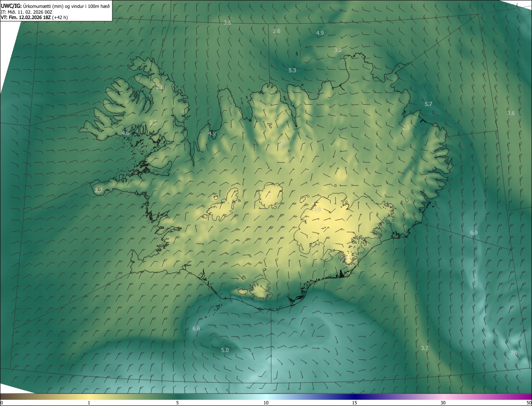This screenshot has height=406, width=532.
Task: Click the 1.1 value label on the glacier
Action: (x=268, y=197)
